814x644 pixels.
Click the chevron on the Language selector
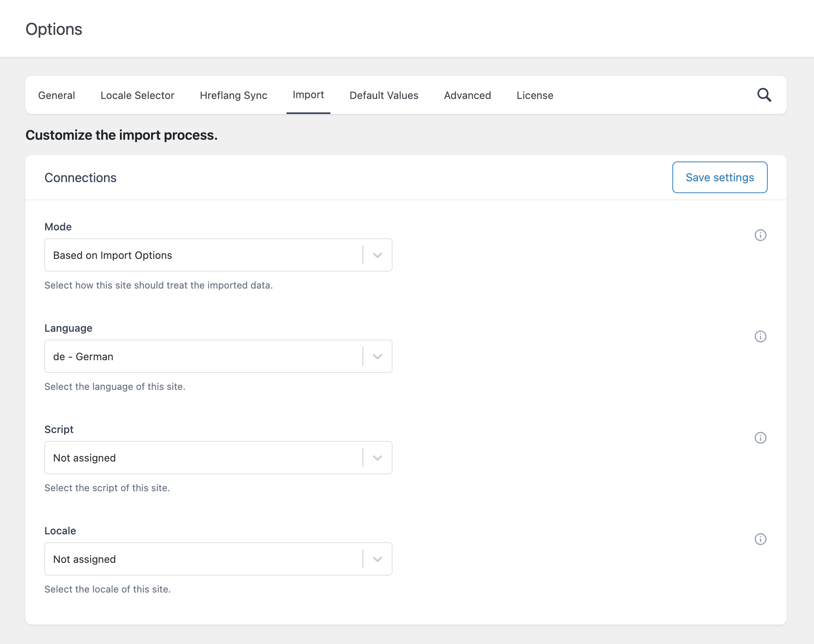[376, 356]
